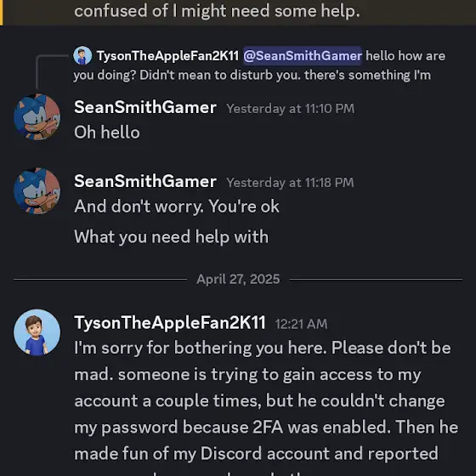
Task: Click the small reply-preview avatar of TysonTheAppleFan2K11
Action: click(82, 55)
